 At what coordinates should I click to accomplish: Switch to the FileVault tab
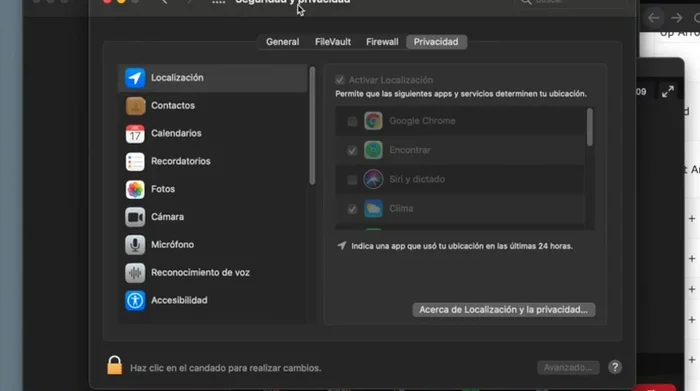click(x=333, y=42)
